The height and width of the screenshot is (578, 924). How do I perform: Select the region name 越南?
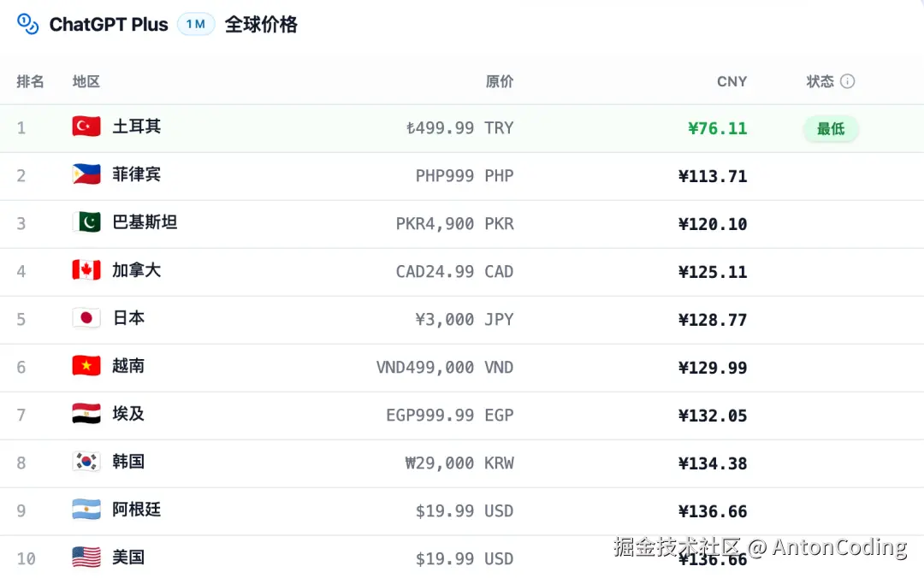(128, 366)
